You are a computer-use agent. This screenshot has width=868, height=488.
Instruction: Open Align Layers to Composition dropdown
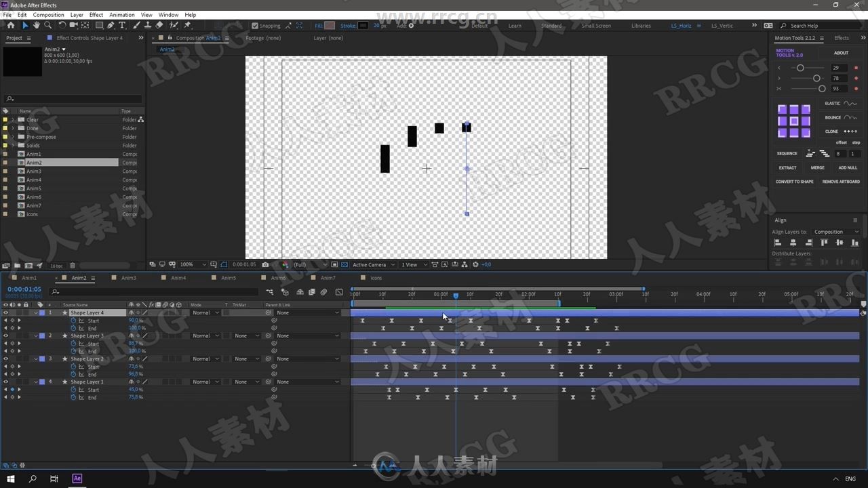tap(835, 232)
